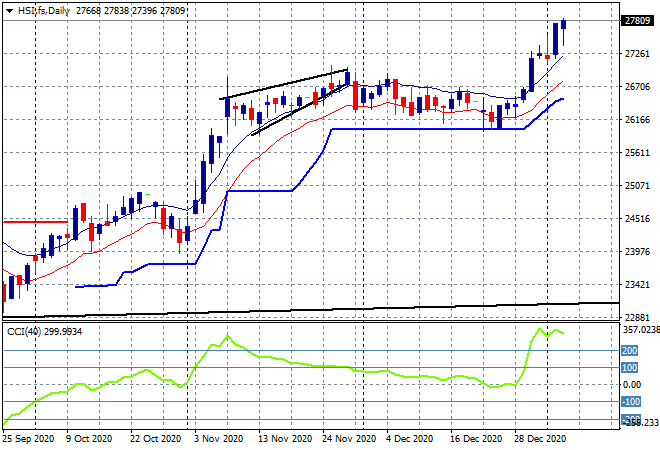The width and height of the screenshot is (660, 450).
Task: Open the chart dropdown triangle beside HSI.fs
Action: tap(9, 10)
